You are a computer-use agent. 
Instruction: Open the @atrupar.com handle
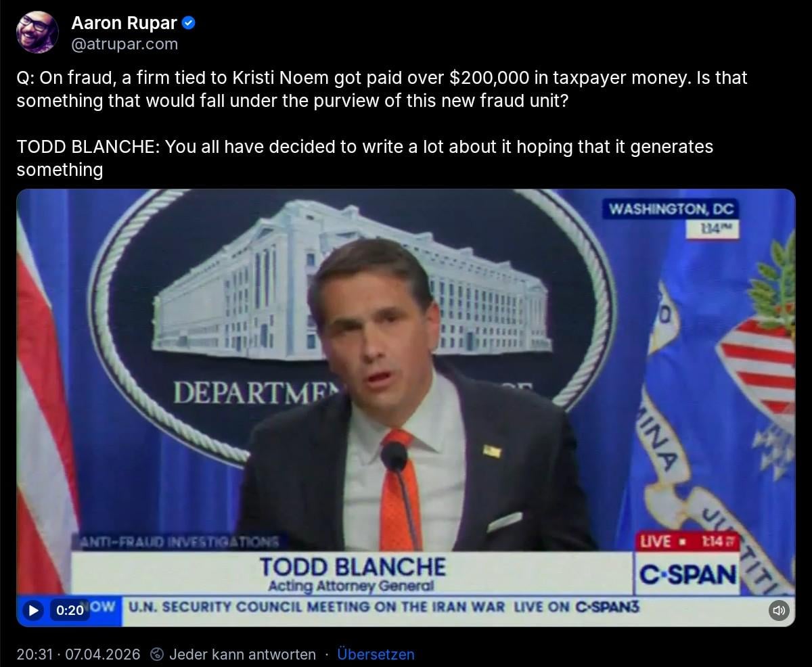point(125,45)
